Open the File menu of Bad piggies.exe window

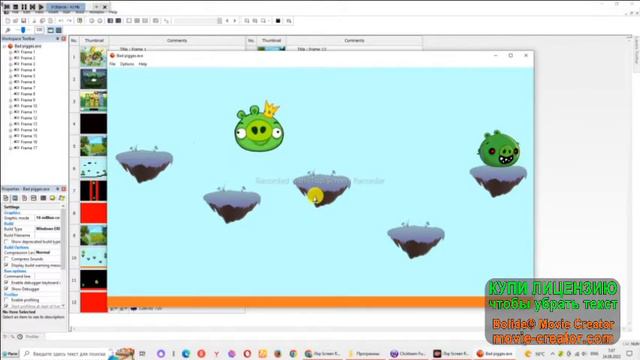click(112, 64)
